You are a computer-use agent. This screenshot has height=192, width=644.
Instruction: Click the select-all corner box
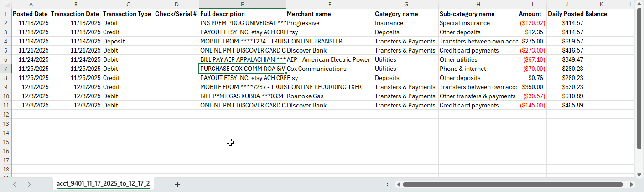[x=5, y=5]
